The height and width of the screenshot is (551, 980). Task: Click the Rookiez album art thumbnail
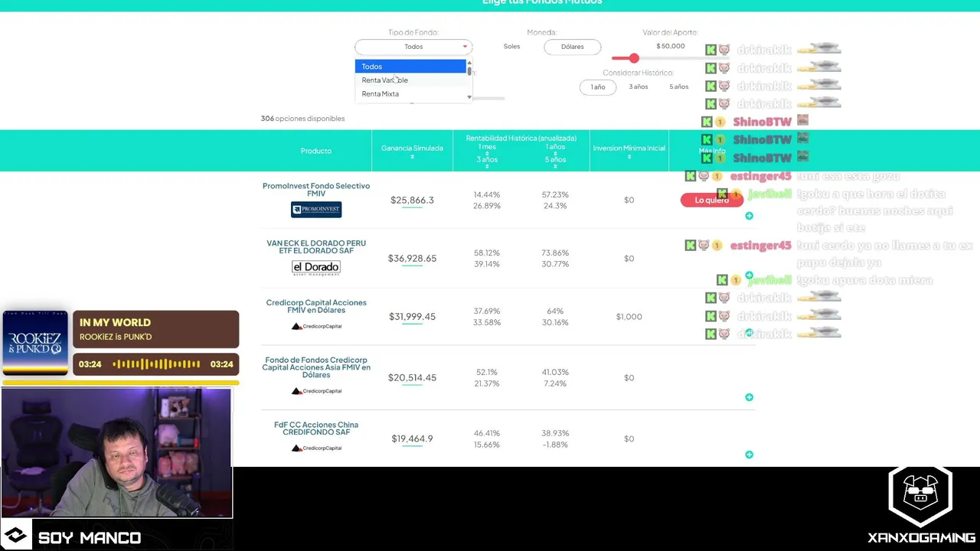[34, 342]
